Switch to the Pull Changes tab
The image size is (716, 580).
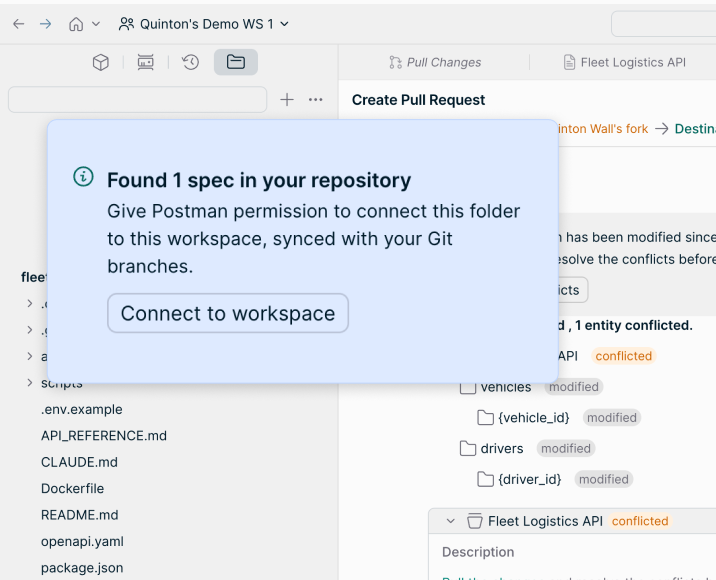pos(435,62)
